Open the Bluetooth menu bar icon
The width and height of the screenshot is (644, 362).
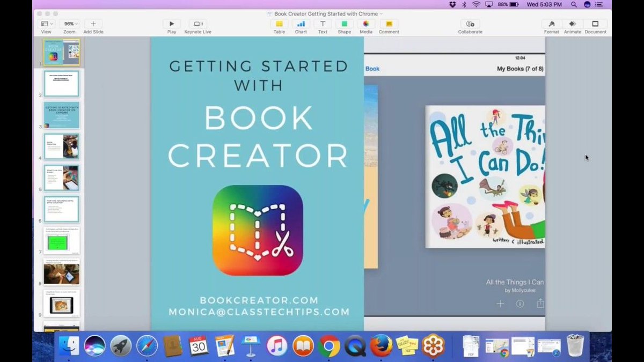[x=464, y=4]
